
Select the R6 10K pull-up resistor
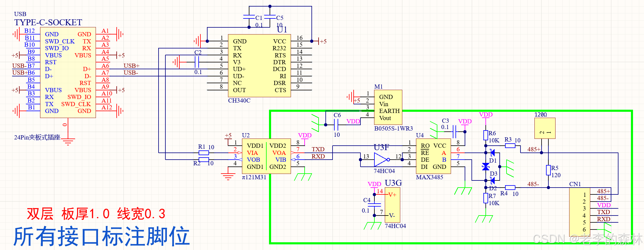(x=486, y=135)
